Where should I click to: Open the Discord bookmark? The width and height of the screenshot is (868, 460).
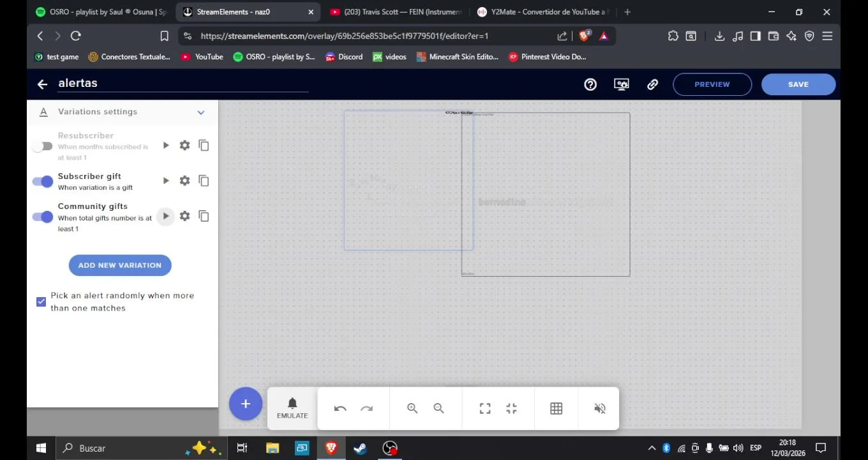tap(343, 57)
